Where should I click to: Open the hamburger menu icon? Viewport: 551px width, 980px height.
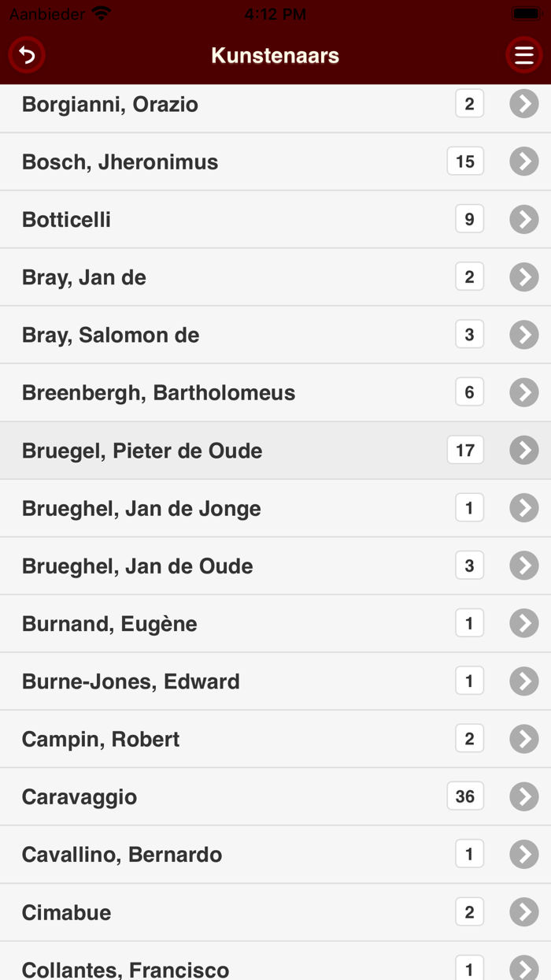coord(523,55)
